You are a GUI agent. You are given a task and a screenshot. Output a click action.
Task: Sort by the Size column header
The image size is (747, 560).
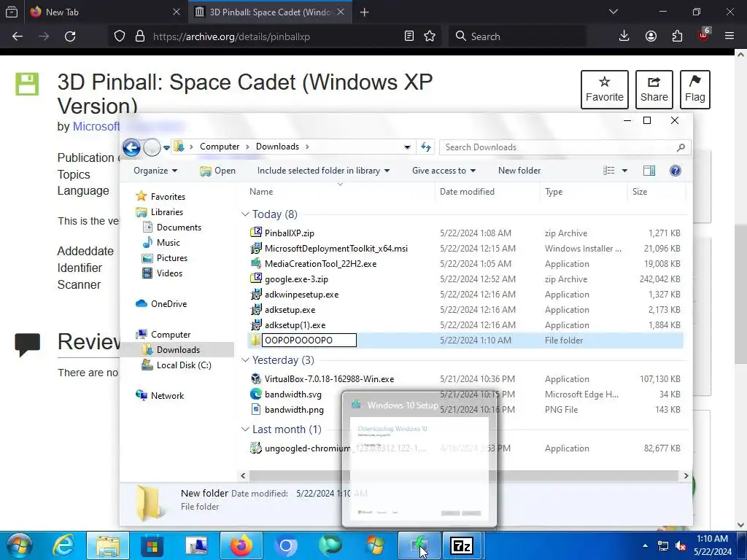639,192
